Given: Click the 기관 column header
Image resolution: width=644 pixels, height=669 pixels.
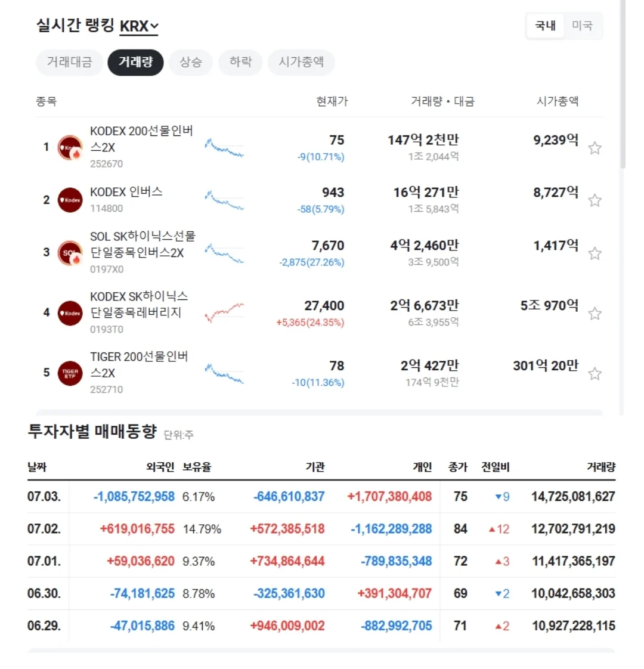Looking at the screenshot, I should [x=315, y=467].
